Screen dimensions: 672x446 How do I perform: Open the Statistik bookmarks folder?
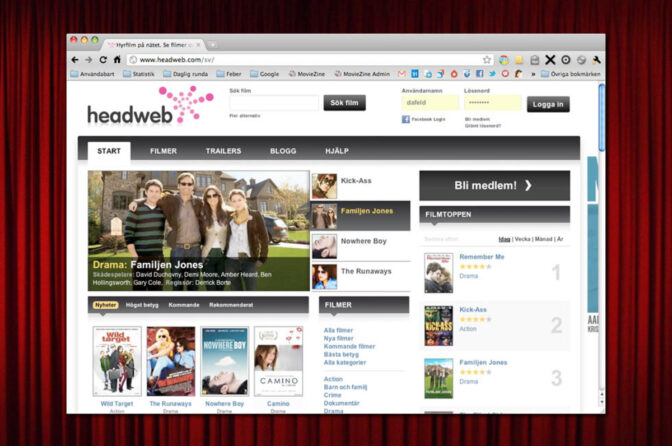139,74
